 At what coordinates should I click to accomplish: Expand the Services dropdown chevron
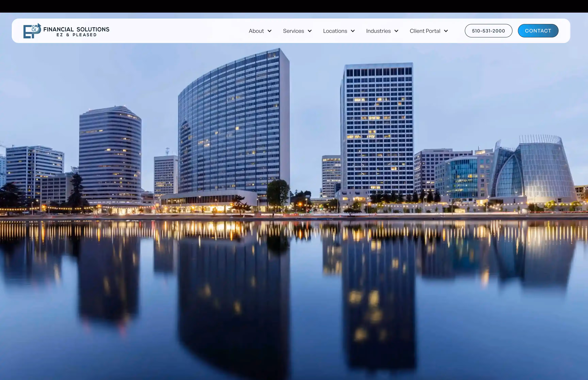(310, 31)
